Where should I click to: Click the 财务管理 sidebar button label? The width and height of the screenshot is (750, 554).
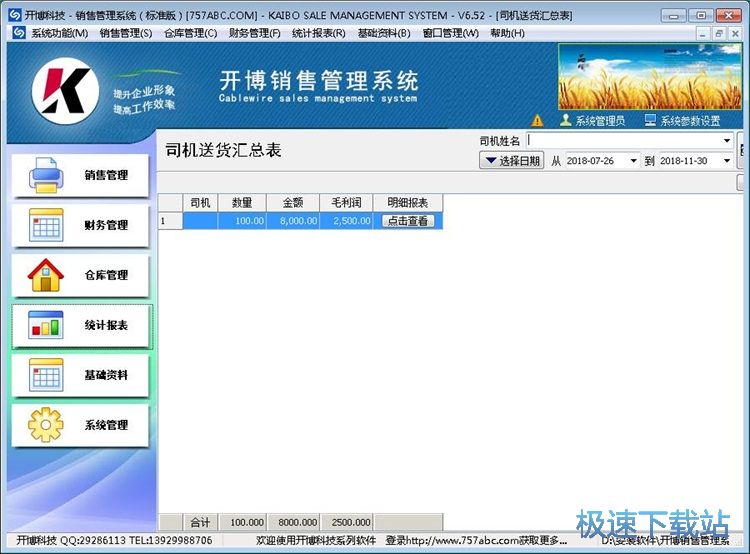click(x=106, y=225)
